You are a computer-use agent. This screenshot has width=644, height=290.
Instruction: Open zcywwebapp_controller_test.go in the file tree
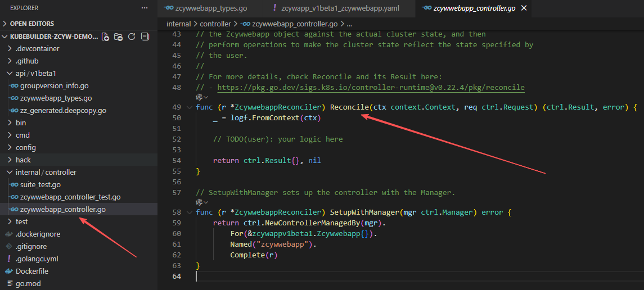70,197
